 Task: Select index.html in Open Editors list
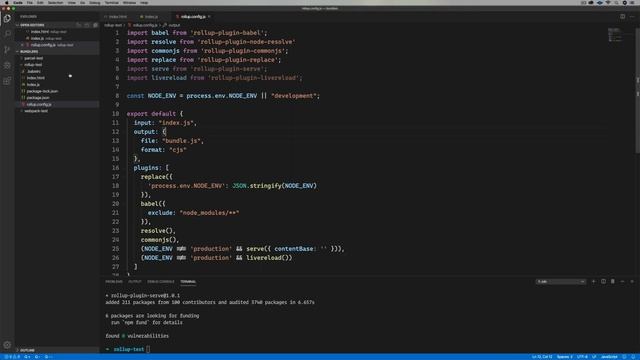pos(40,31)
